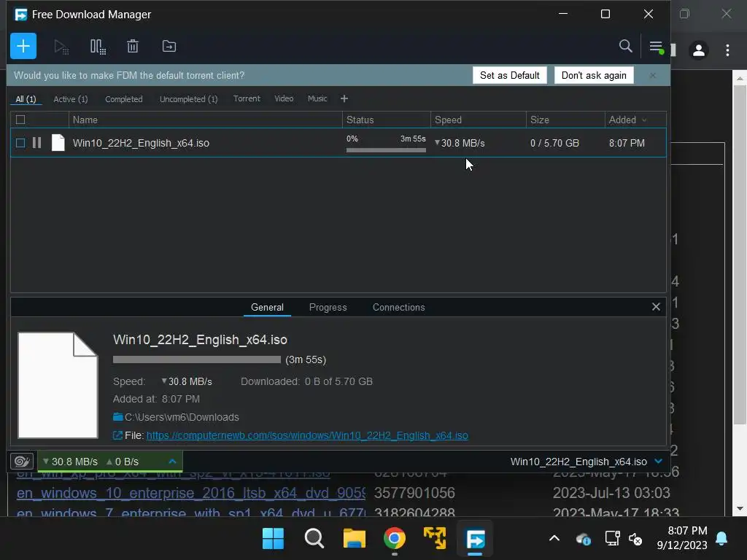Open the Uncompleted (1) tab
Image resolution: width=747 pixels, height=560 pixels.
tap(189, 99)
